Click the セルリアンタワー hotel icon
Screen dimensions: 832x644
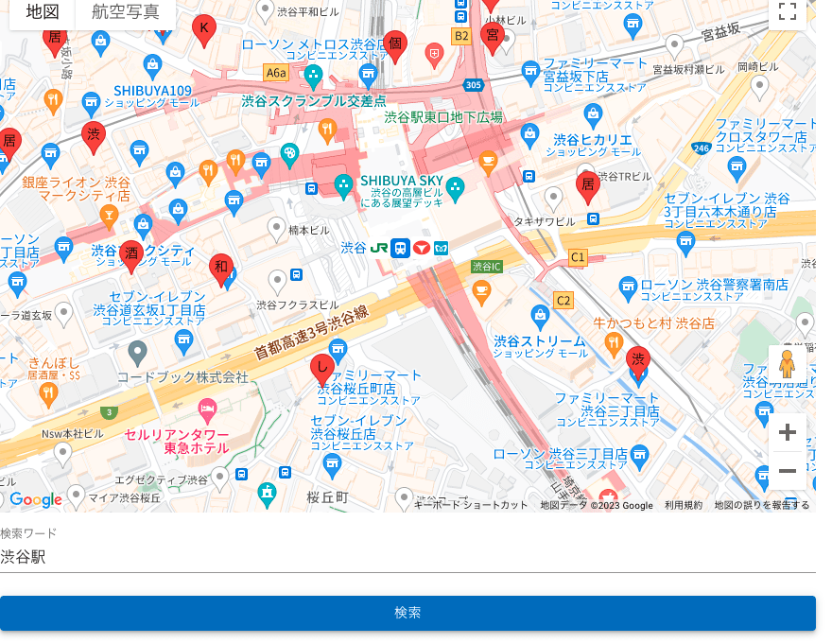tap(207, 410)
